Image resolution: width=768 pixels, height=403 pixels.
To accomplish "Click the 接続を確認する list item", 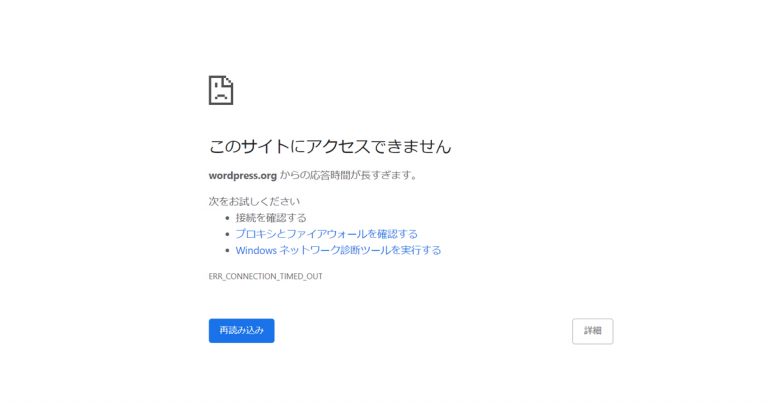I will pyautogui.click(x=271, y=217).
